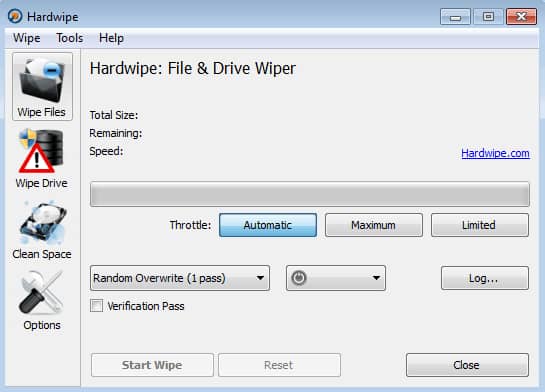Image resolution: width=545 pixels, height=392 pixels.
Task: Click the Total Size label
Action: click(x=114, y=115)
